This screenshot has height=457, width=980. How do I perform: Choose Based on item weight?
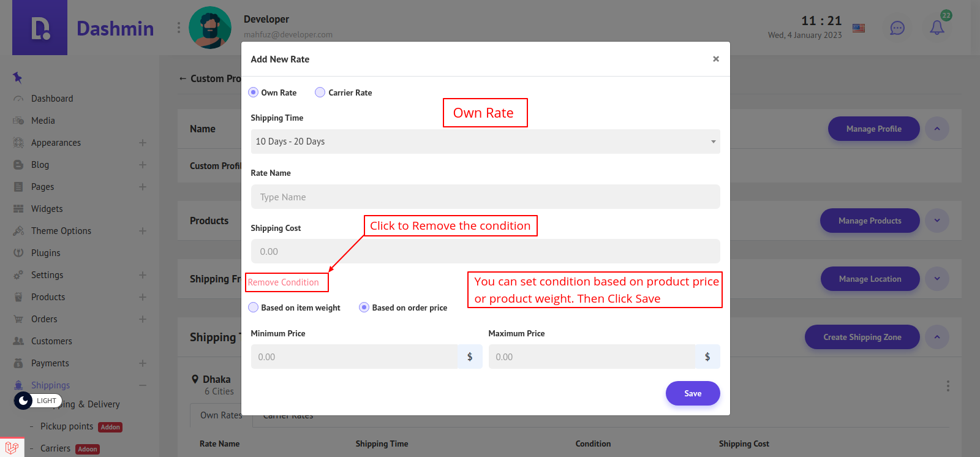(254, 308)
